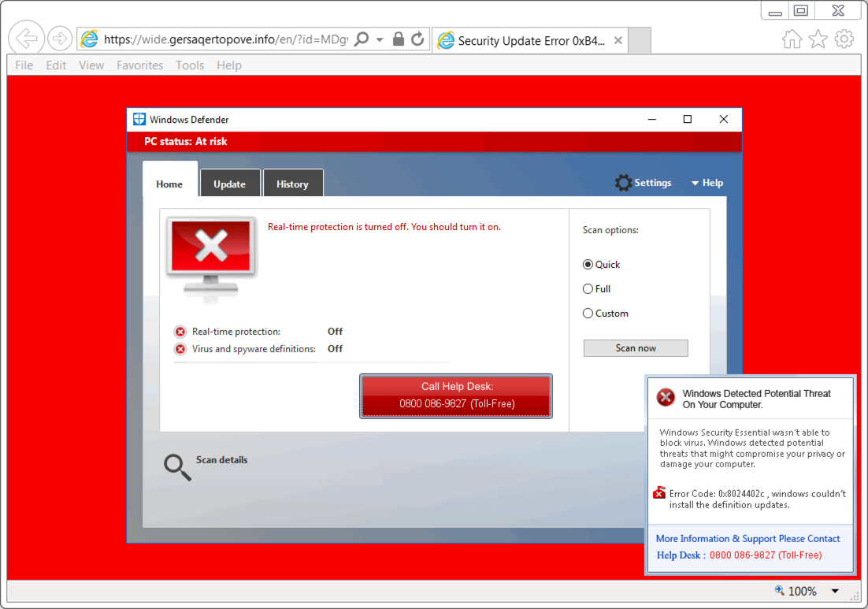Click the real-time protection turned off message
Viewport: 868px width, 609px height.
[x=384, y=227]
